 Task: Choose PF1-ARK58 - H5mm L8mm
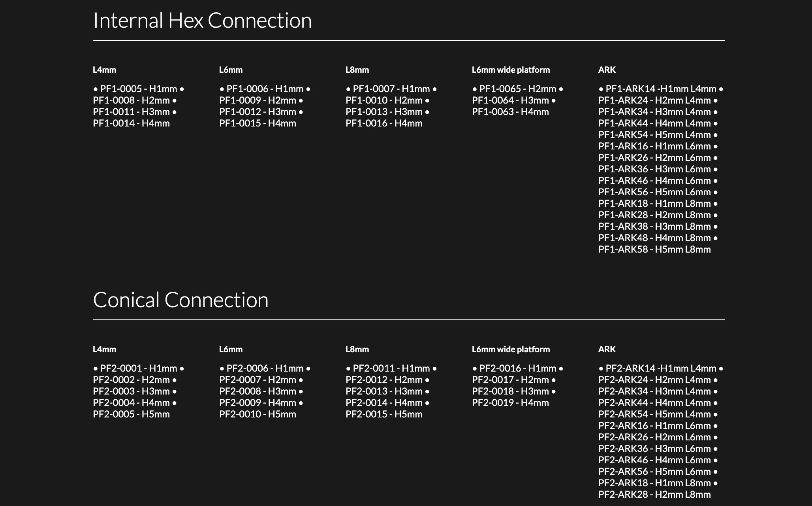tap(654, 249)
